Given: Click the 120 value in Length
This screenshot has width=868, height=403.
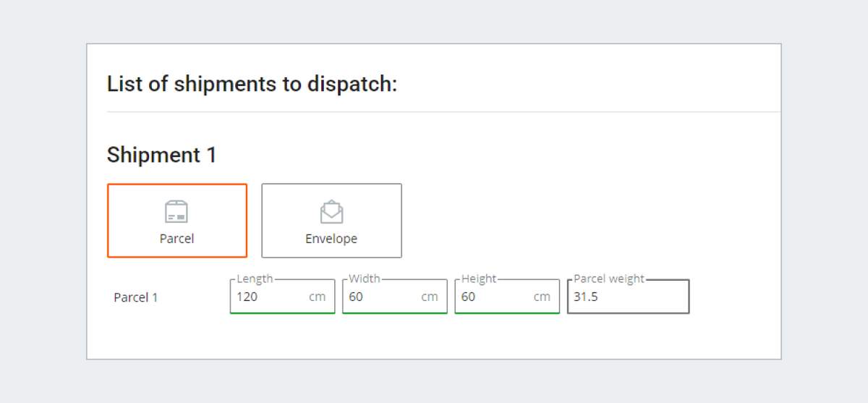Looking at the screenshot, I should (247, 297).
